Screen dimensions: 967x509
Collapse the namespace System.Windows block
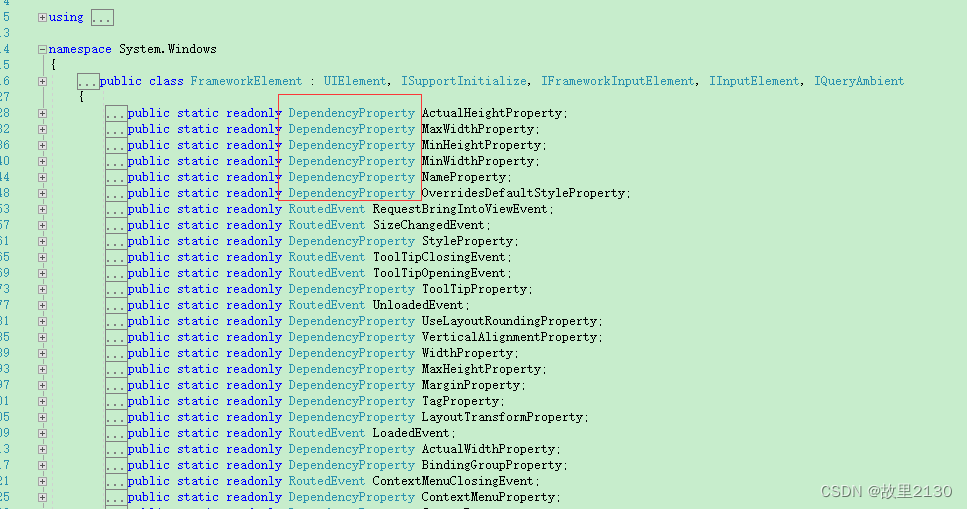click(42, 49)
